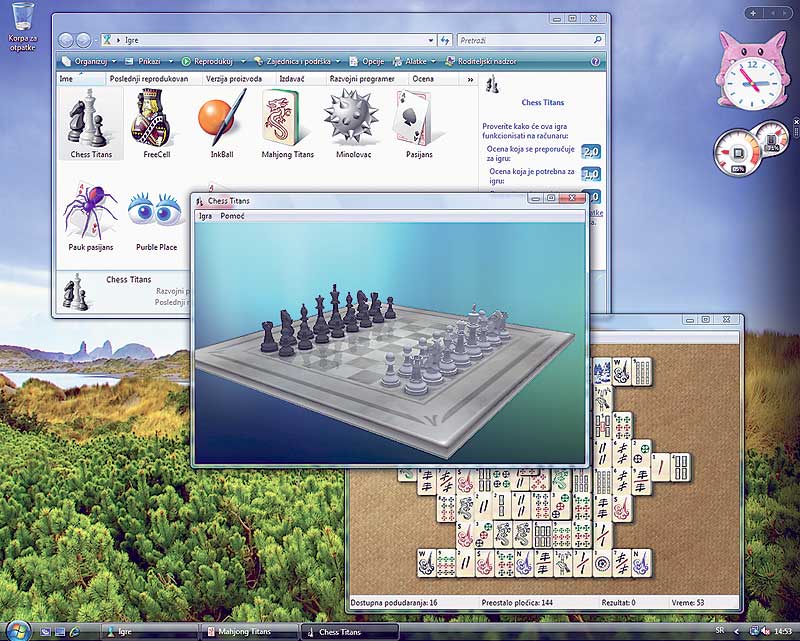Image resolution: width=800 pixels, height=641 pixels.
Task: Select the Mahjong Titans game icon
Action: tap(287, 123)
